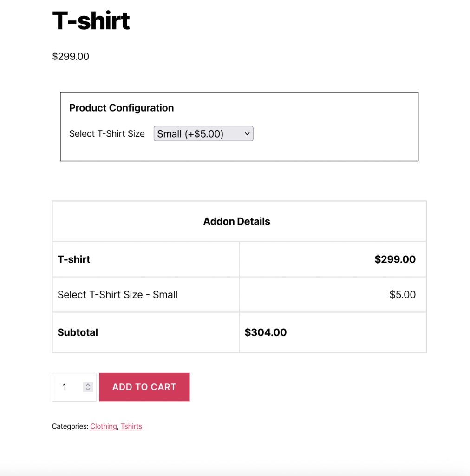Click the Addon Details table header

(236, 221)
